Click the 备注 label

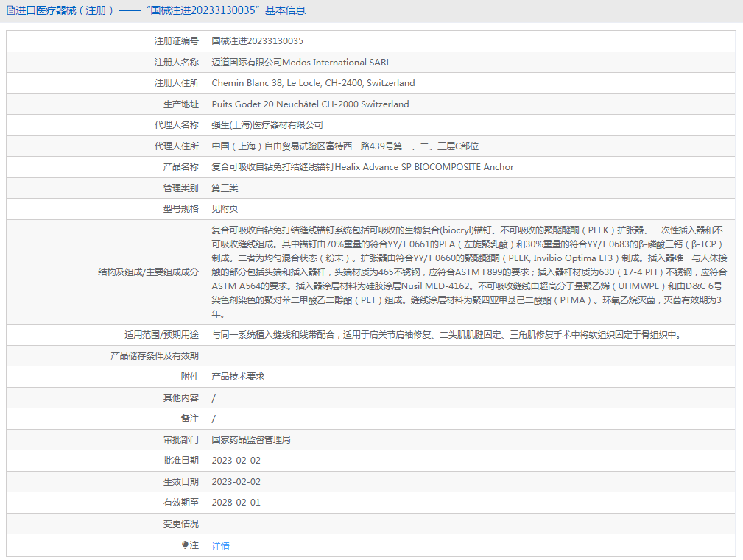tap(189, 419)
